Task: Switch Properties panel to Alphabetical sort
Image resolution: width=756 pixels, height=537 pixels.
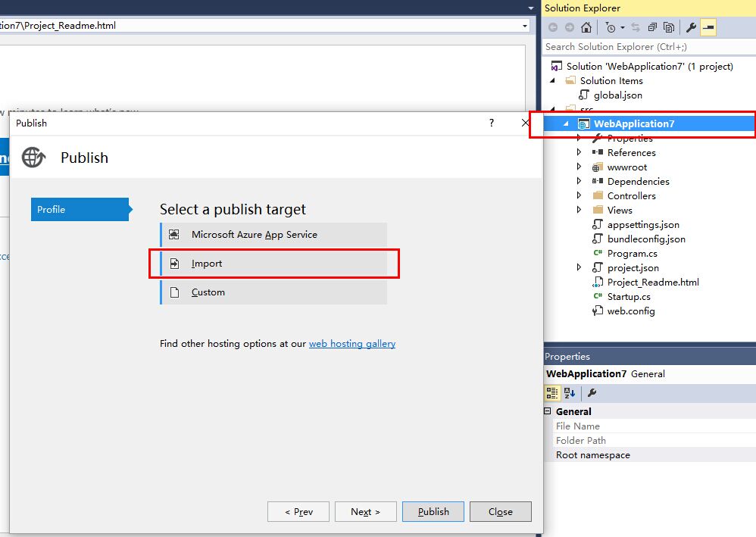Action: (570, 393)
